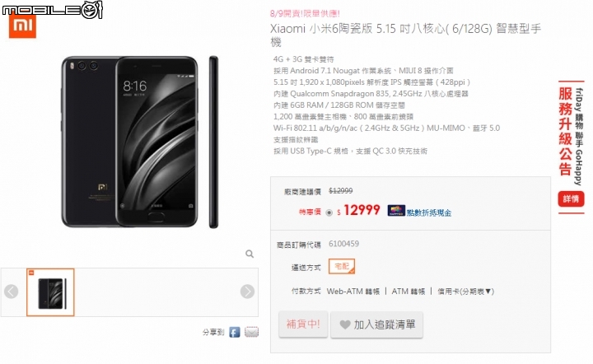Screen dimensions: 593x364
Task: Click the main Mi 6 product image
Action: pos(140,142)
